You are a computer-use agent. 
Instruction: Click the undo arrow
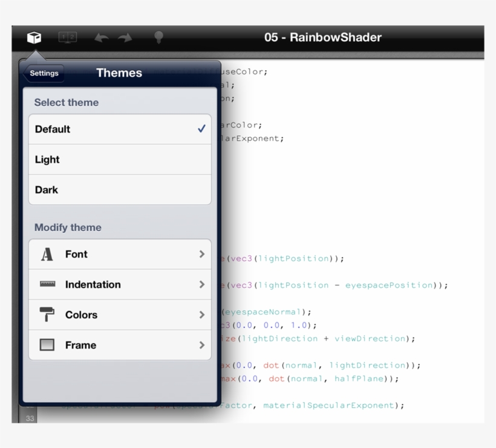coord(101,38)
